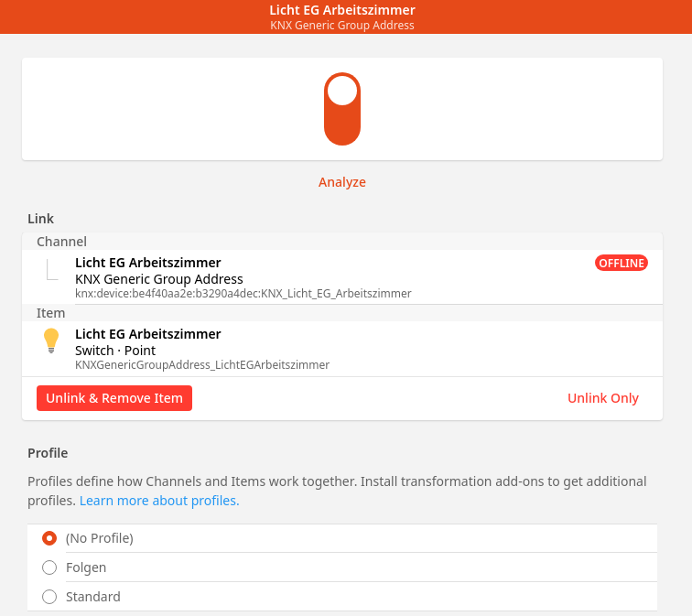Open the channel's bold Licht EG Arbeitszimmer name

pyautogui.click(x=147, y=263)
